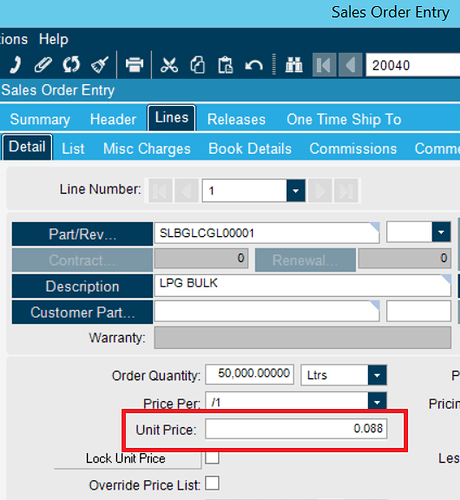Image resolution: width=460 pixels, height=500 pixels.
Task: Go to first order record in toolbar
Action: pyautogui.click(x=324, y=65)
